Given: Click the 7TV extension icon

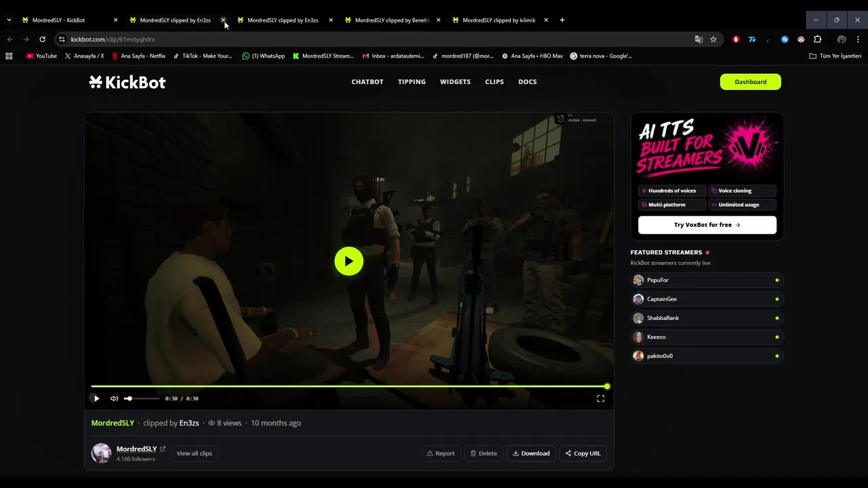Looking at the screenshot, I should [x=752, y=39].
